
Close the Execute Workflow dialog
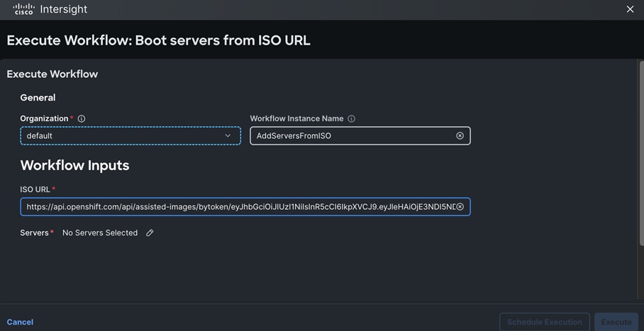630,9
